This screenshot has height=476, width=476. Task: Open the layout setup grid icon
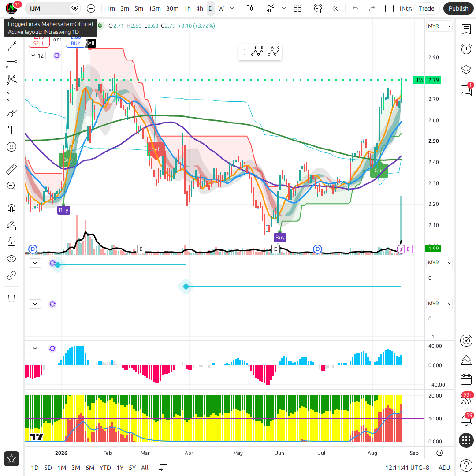click(297, 8)
